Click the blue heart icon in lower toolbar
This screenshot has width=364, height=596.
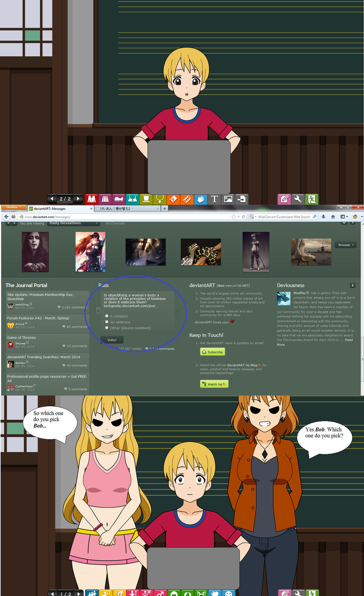215,593
